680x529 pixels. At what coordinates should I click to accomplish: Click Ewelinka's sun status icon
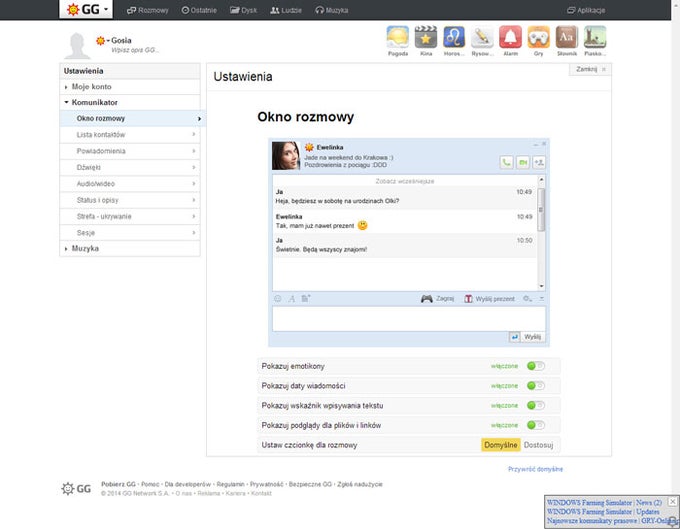click(309, 147)
